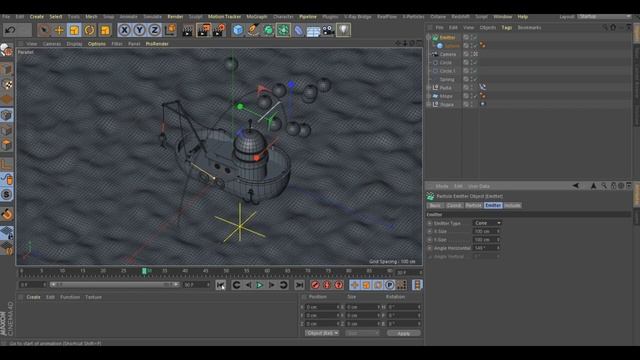640x360 pixels.
Task: Select the Live Selection arrow tool
Action: [44, 30]
